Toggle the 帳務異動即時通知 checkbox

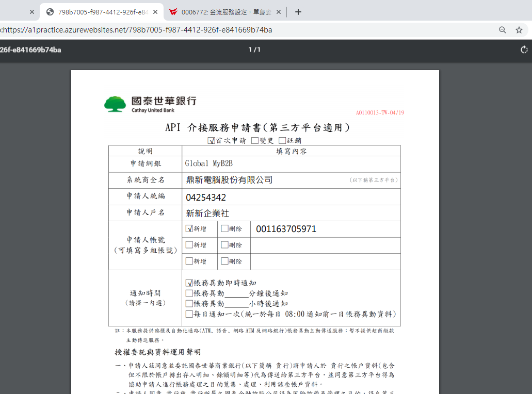point(189,283)
